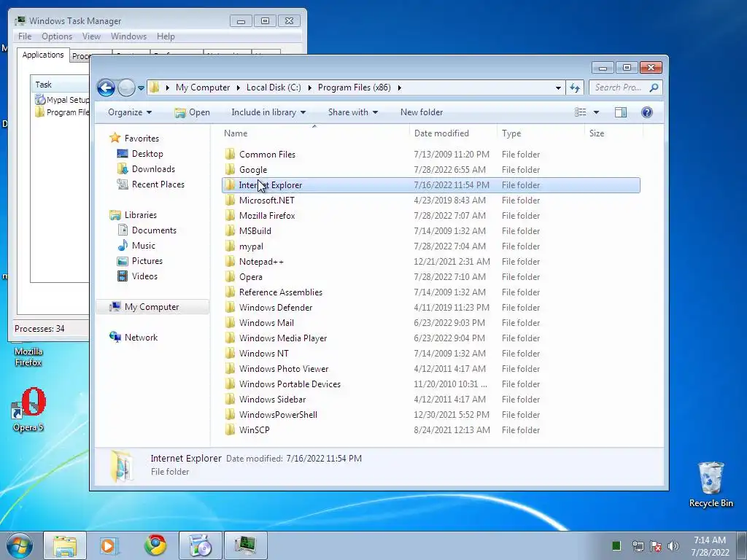Open the More view options arrow
This screenshot has width=747, height=560.
pos(596,112)
